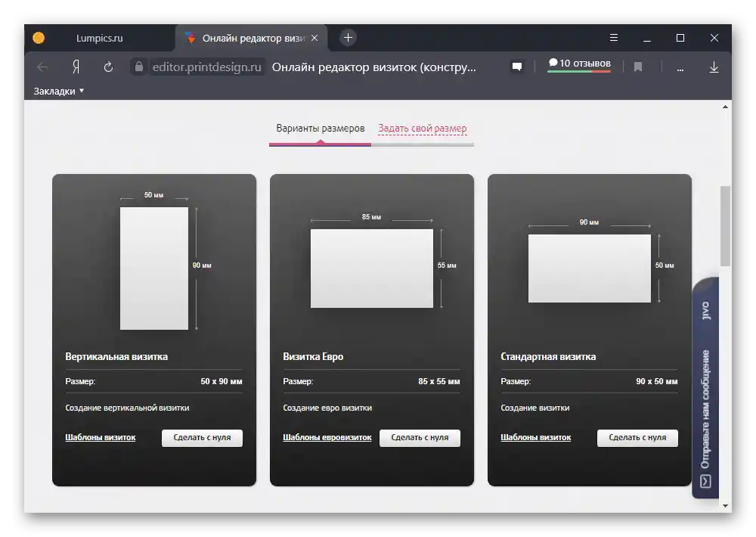756x537 pixels.
Task: Open Шаблоны визиток under Стандартная визитка
Action: 536,437
